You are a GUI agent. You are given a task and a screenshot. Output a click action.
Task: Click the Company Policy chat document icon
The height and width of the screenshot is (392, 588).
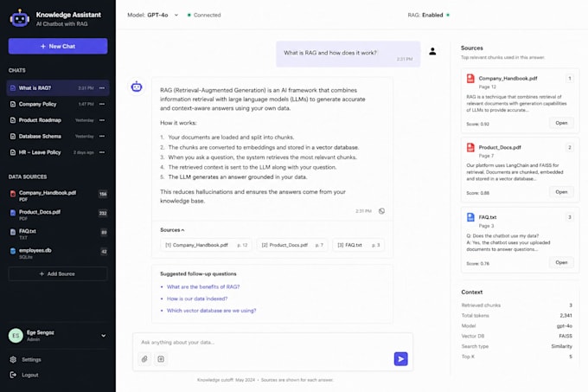pyautogui.click(x=13, y=104)
